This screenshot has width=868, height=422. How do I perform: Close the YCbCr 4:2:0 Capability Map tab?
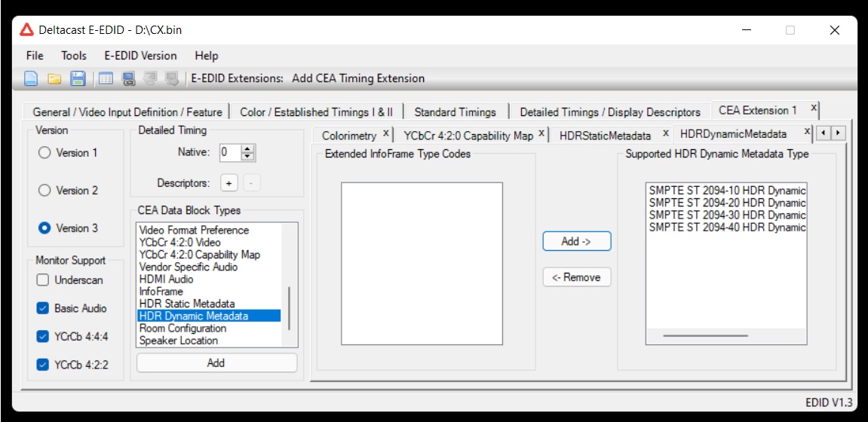pos(541,132)
